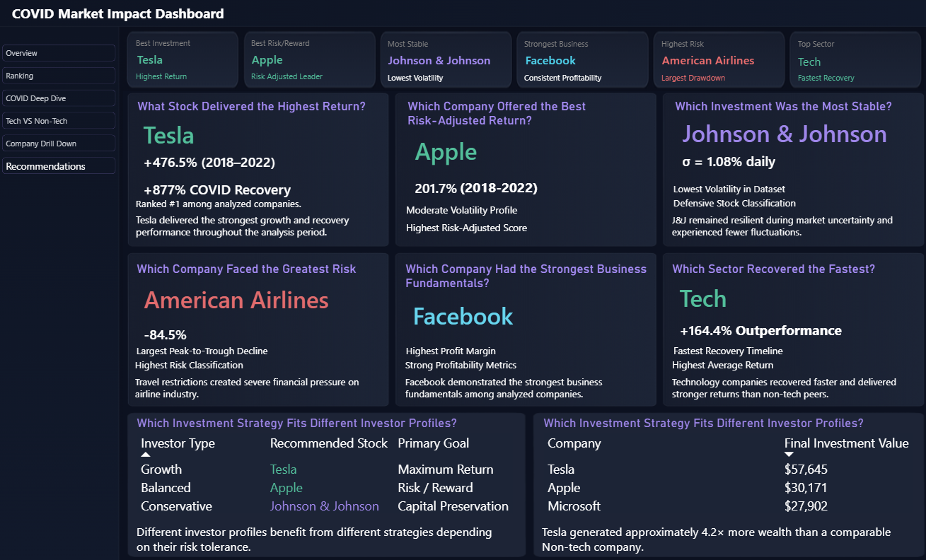
Task: Click the 201.7% (2018-2022) Apple figure
Action: pos(476,188)
